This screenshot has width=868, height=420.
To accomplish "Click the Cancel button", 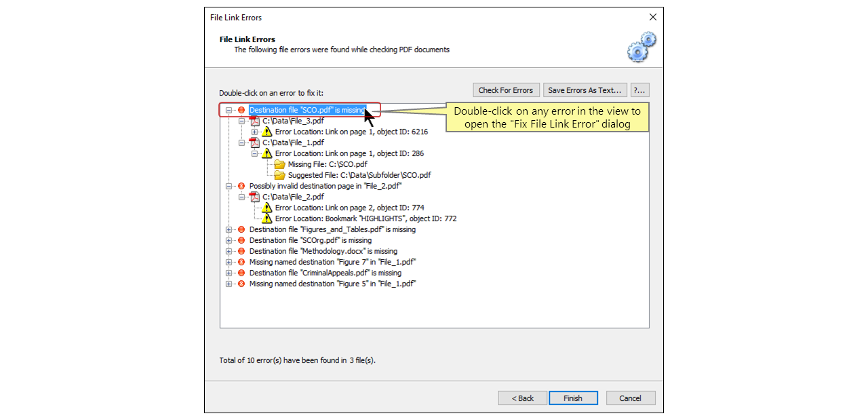I will [x=631, y=398].
